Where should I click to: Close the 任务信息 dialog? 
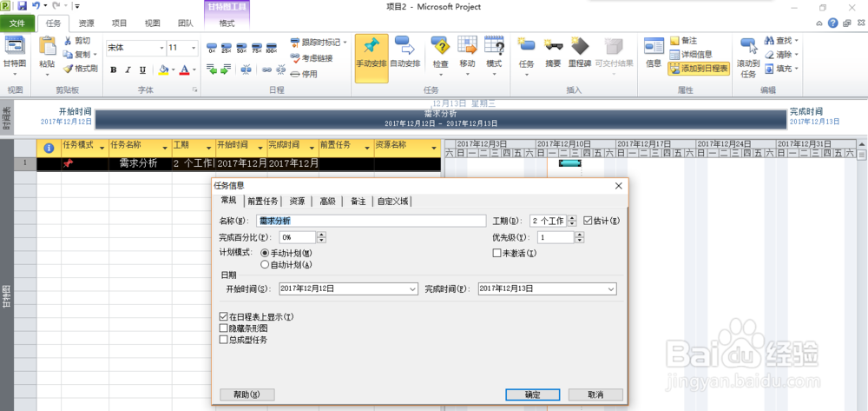click(619, 186)
